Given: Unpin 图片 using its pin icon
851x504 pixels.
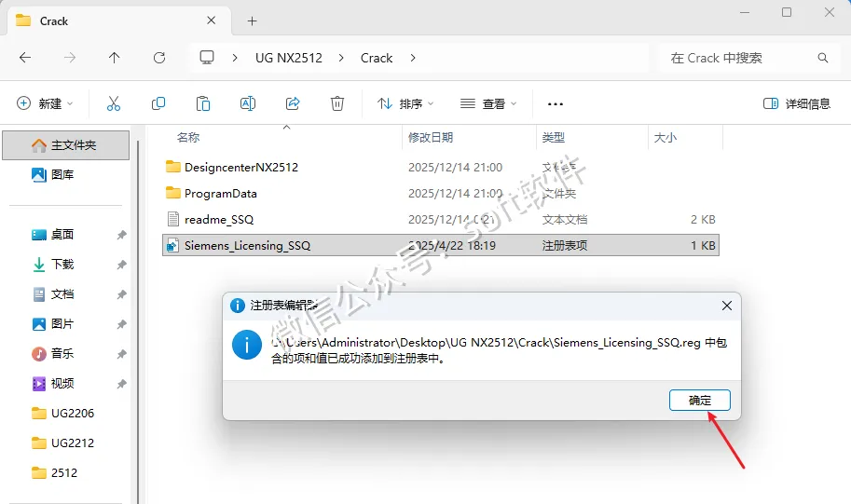Looking at the screenshot, I should (121, 324).
